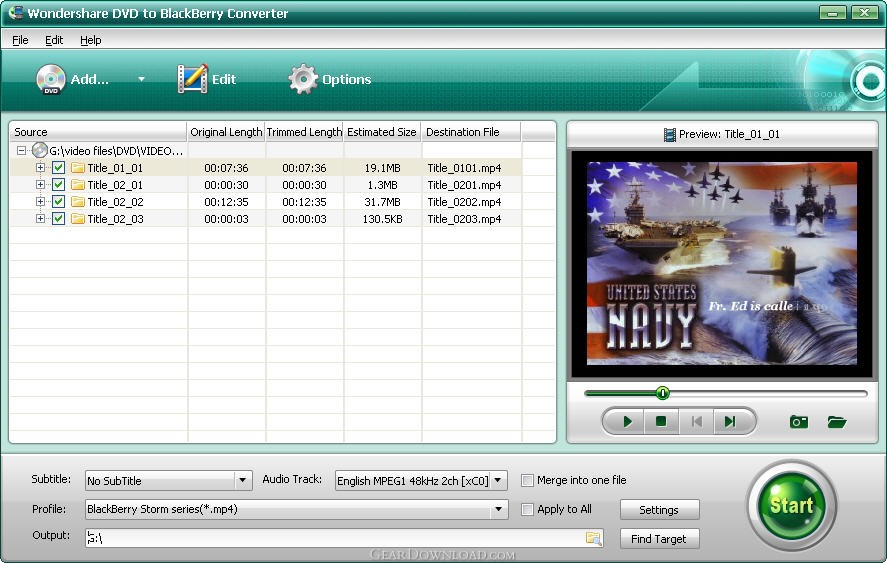
Task: Browse for output folder icon
Action: pos(593,538)
